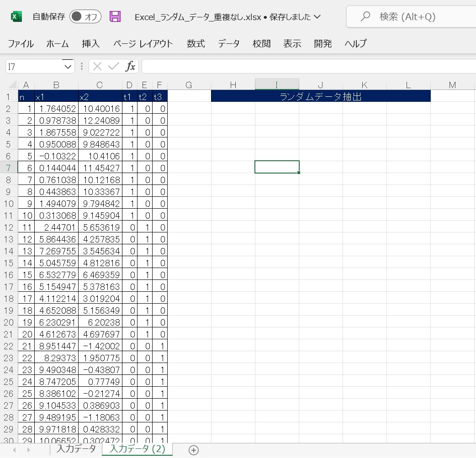Open the ヘルプ ribbon tab
476x458 pixels.
(x=355, y=44)
